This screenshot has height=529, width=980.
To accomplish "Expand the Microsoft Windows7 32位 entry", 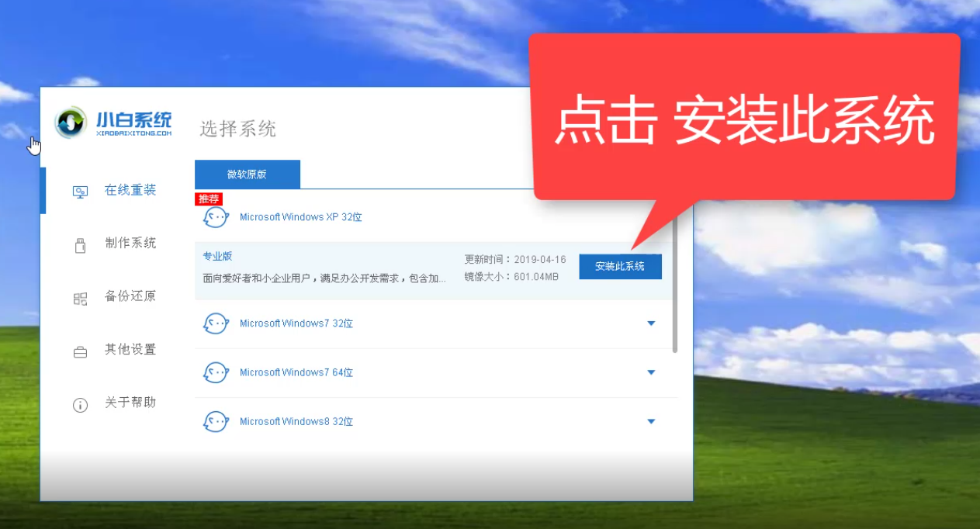I will (x=651, y=323).
